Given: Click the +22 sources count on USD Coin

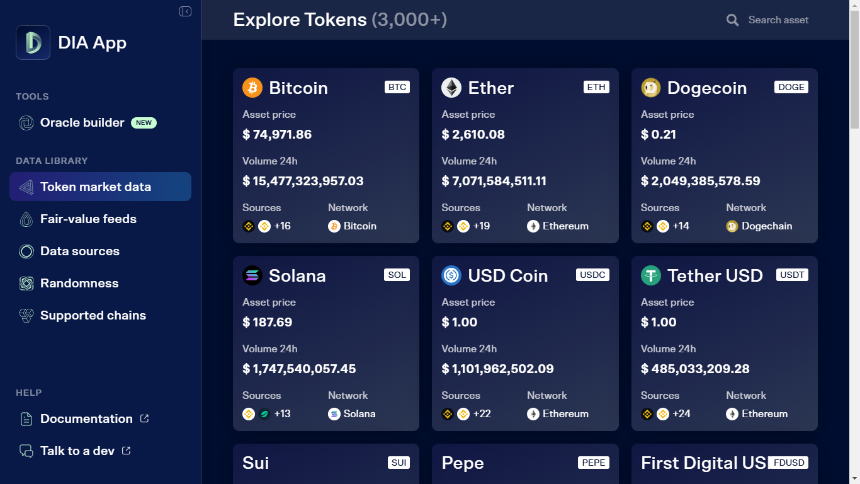Looking at the screenshot, I should [482, 414].
